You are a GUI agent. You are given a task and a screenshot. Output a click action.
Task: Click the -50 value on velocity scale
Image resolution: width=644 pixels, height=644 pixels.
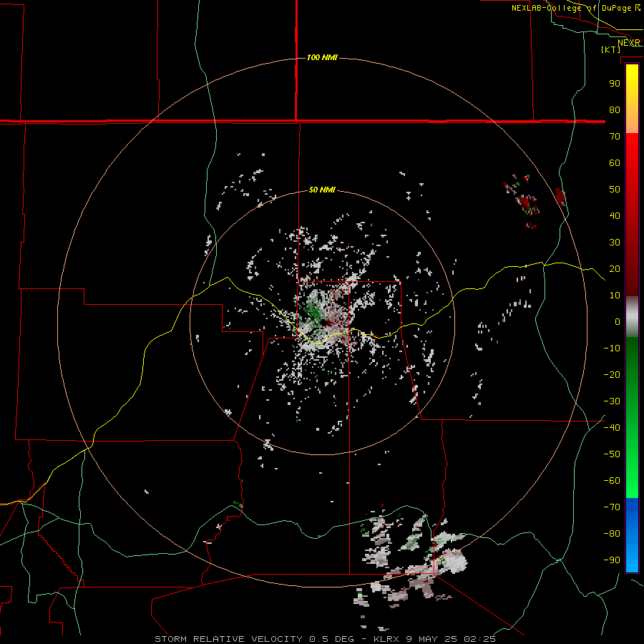612,454
